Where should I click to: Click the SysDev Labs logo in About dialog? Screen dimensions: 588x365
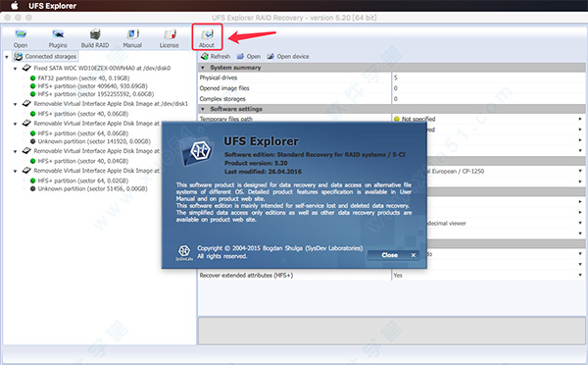coord(184,253)
